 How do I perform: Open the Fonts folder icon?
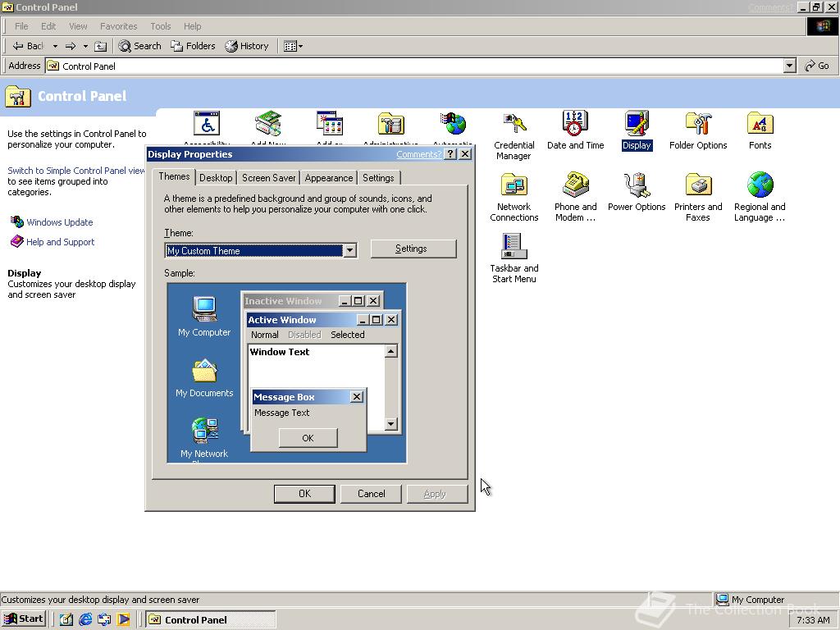click(x=760, y=130)
